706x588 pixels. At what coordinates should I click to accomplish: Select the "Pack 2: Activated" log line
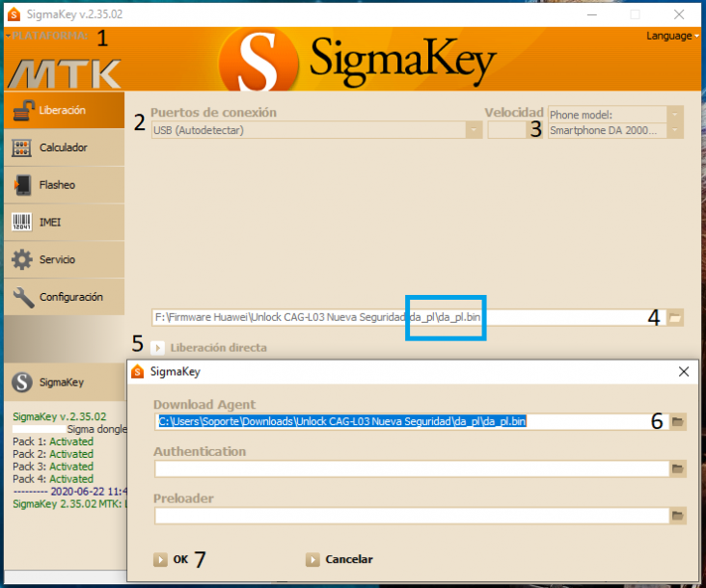coord(53,454)
